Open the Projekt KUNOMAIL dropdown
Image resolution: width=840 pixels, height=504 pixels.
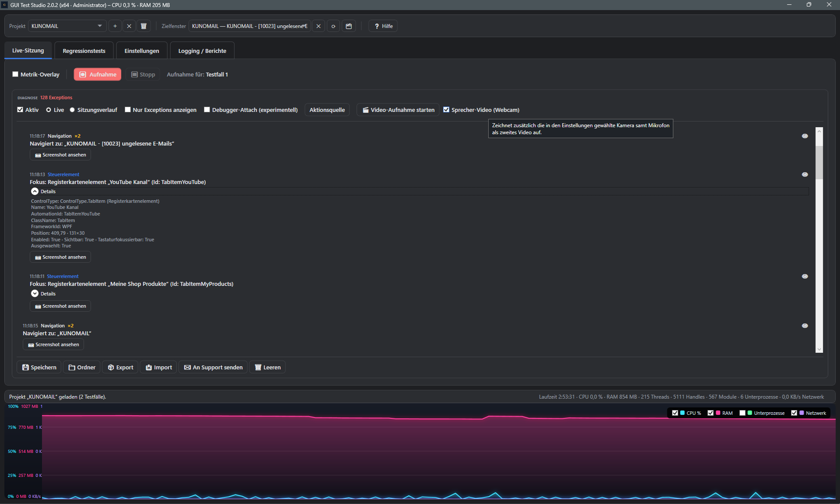click(67, 26)
